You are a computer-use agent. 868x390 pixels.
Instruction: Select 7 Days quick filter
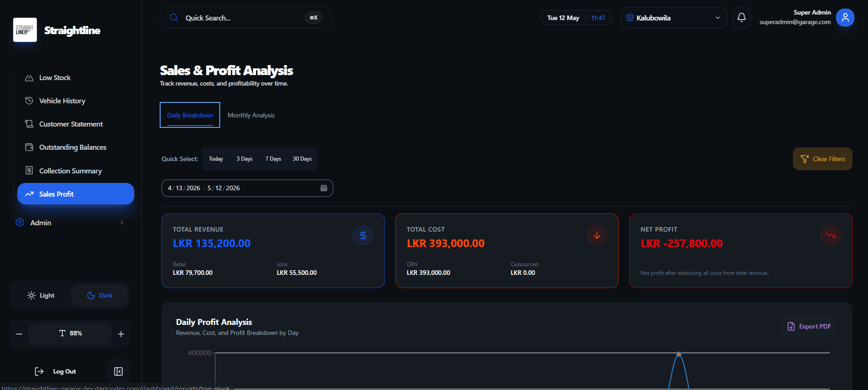(273, 159)
